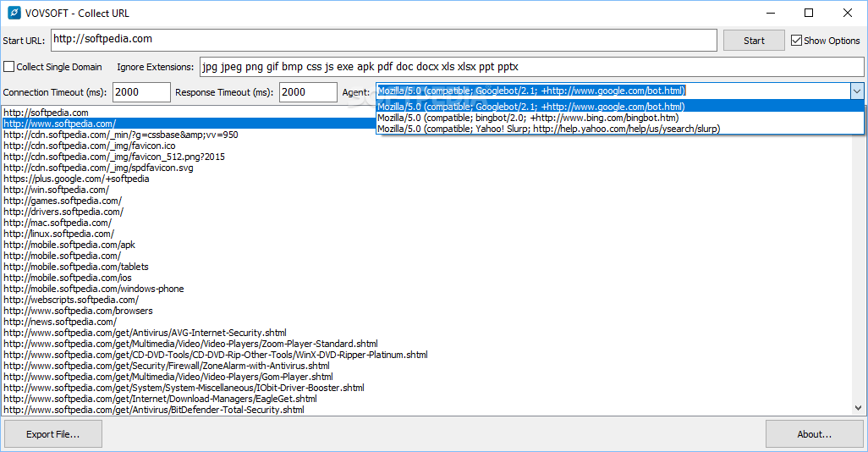Select the www.softpedia.com/browsers row
868x452 pixels.
426,311
